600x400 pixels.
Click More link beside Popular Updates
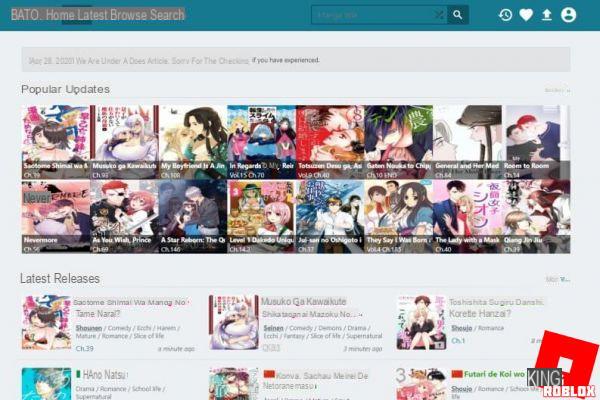(557, 90)
